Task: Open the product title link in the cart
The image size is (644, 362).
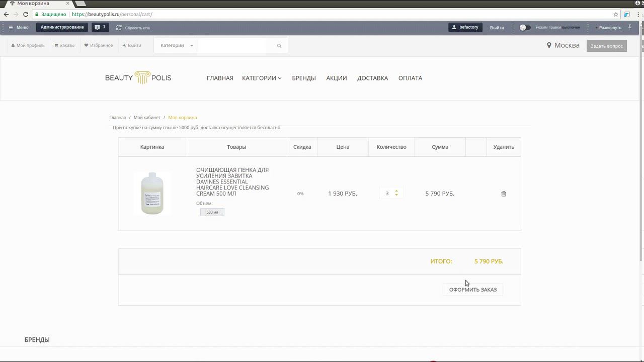Action: tap(232, 182)
